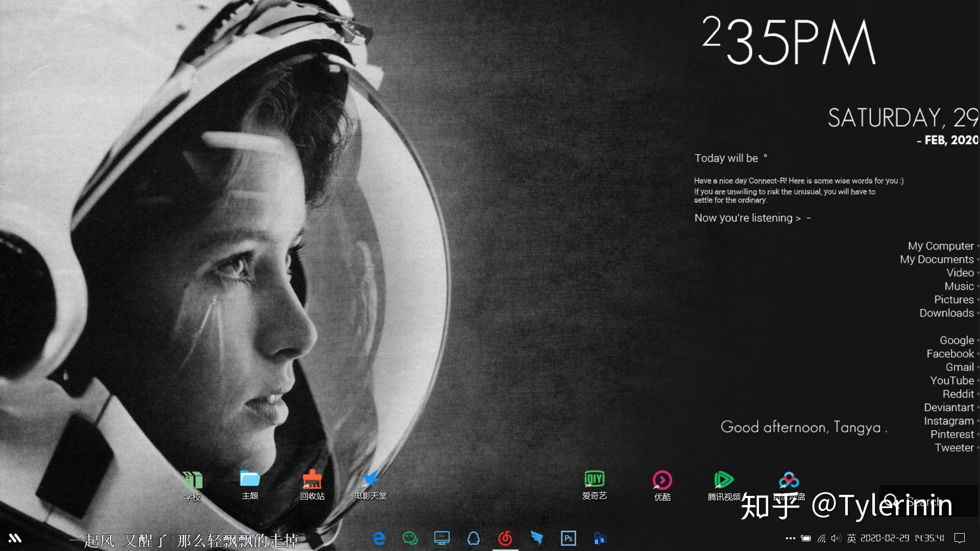Open Microsoft Edge from the taskbar

[379, 538]
